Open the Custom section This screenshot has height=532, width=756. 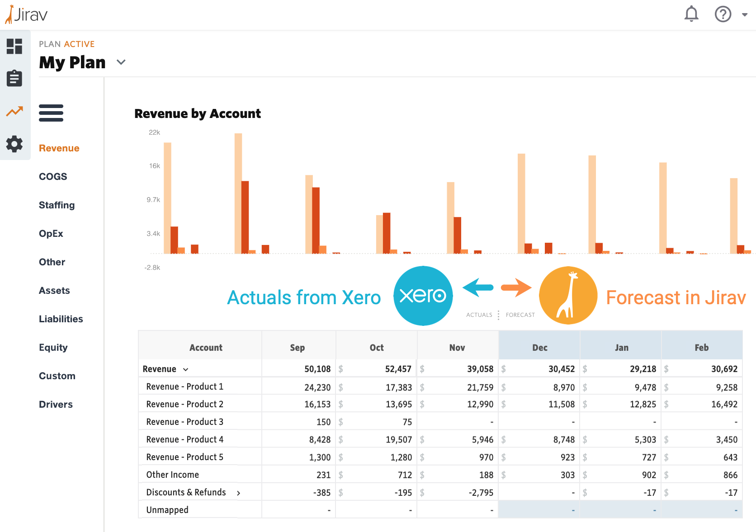point(57,376)
